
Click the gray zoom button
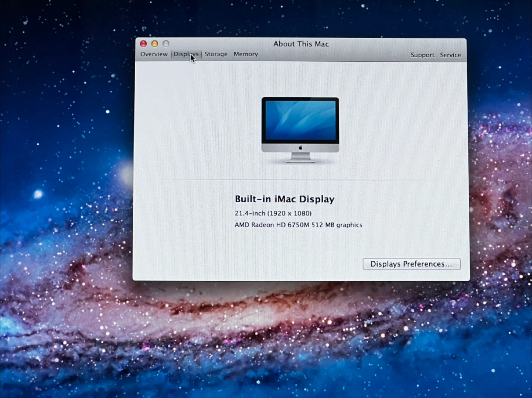point(166,44)
